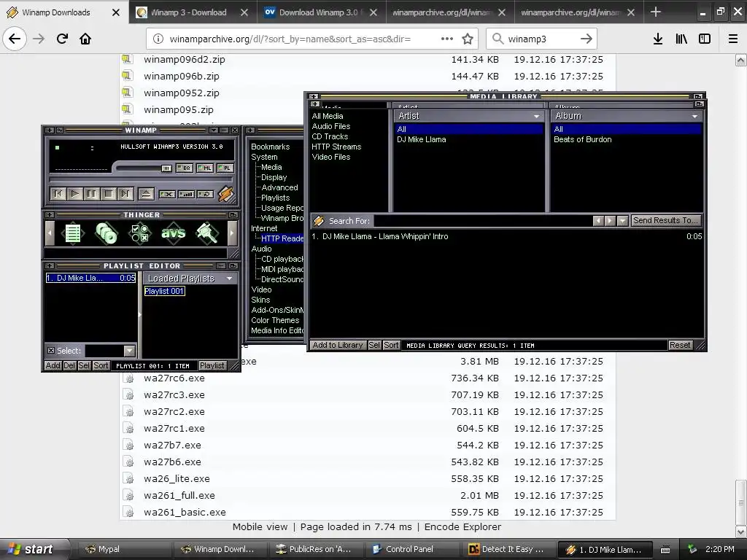Click the lightning icon beside Search For
The height and width of the screenshot is (560, 747).
[319, 221]
